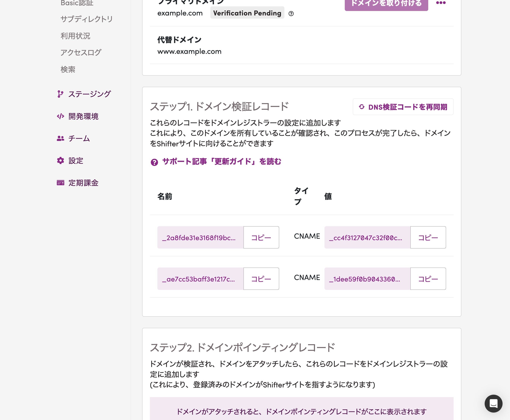Screen dimensions: 510x420
Task: Open サポート記事「更新ガイド」を読む link
Action: point(222,161)
